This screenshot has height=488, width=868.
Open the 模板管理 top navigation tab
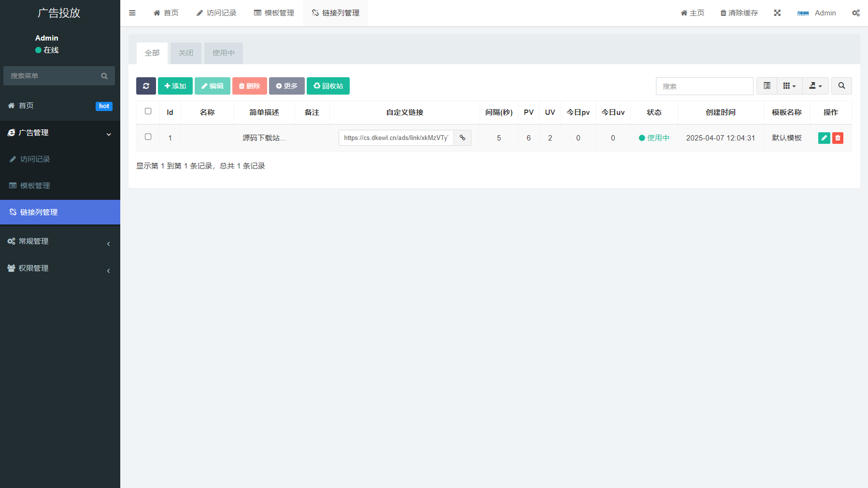[x=274, y=13]
